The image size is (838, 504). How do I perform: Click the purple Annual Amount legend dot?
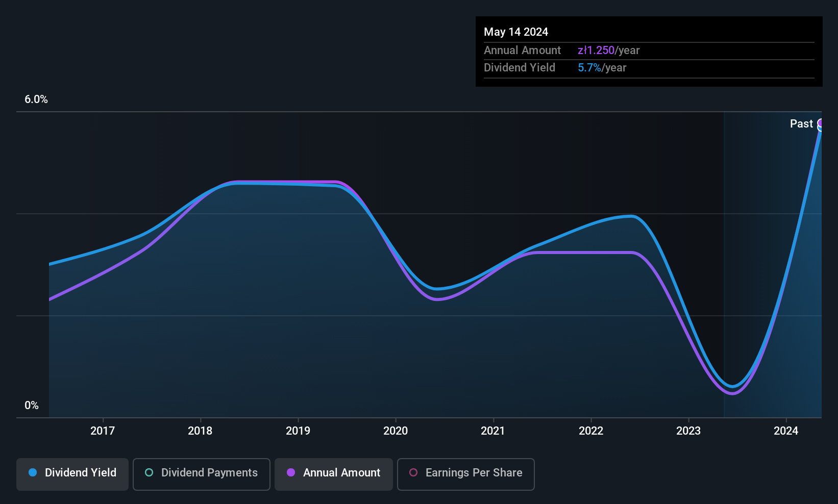[291, 472]
